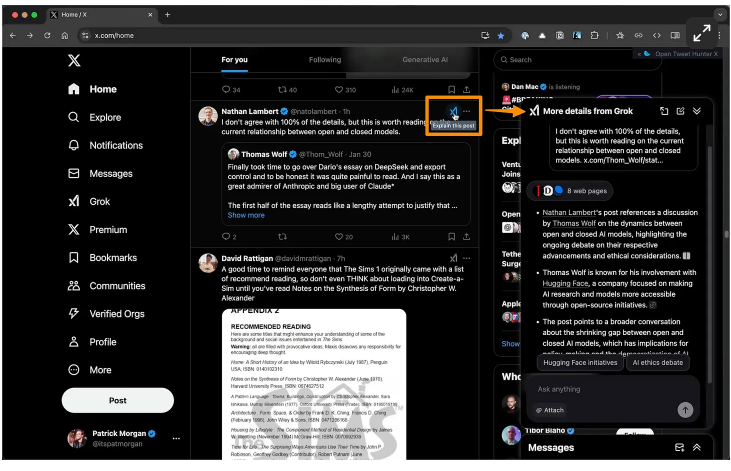Click David Rattigan's avatar
The height and width of the screenshot is (471, 731).
click(x=208, y=263)
